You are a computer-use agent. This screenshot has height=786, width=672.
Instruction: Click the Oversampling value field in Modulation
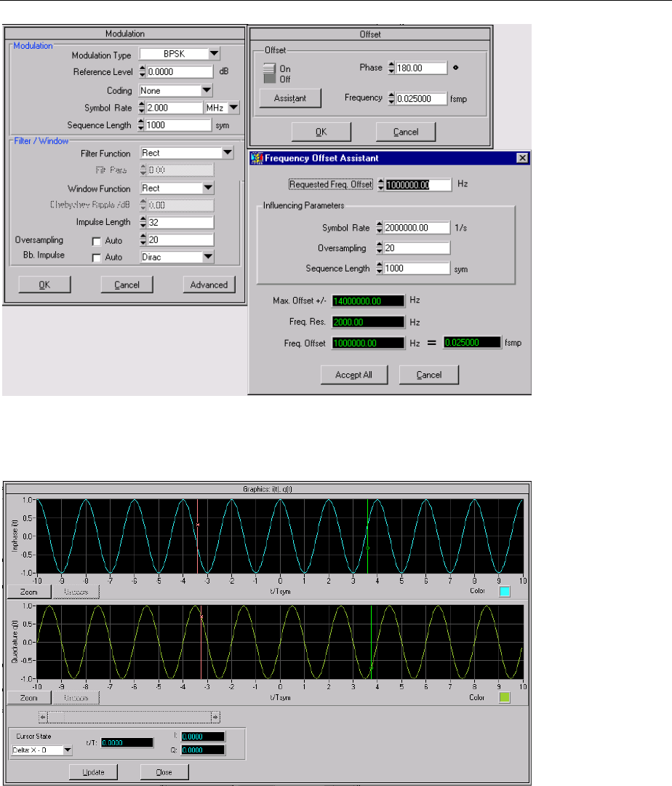tap(180, 239)
